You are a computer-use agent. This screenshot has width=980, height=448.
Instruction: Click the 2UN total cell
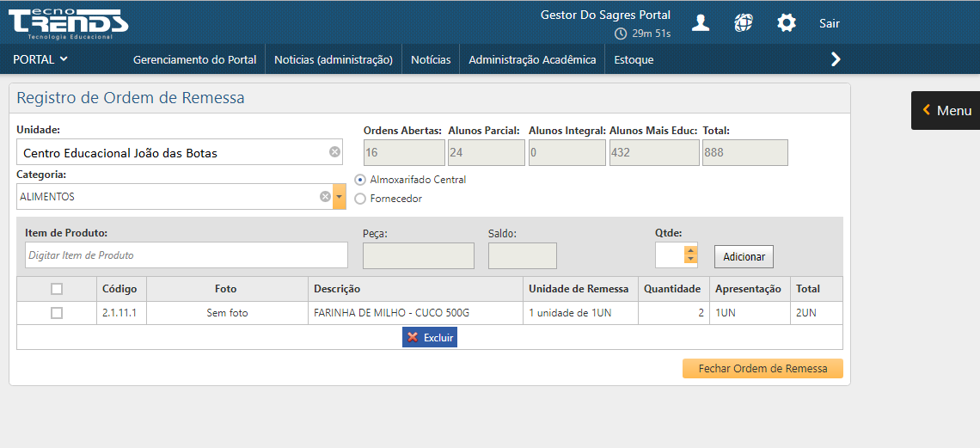pyautogui.click(x=817, y=313)
